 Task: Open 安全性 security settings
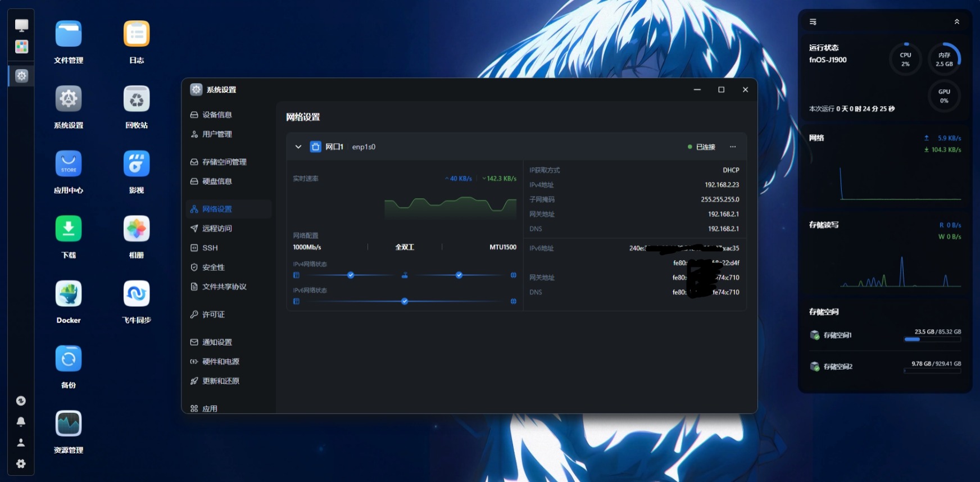point(229,267)
